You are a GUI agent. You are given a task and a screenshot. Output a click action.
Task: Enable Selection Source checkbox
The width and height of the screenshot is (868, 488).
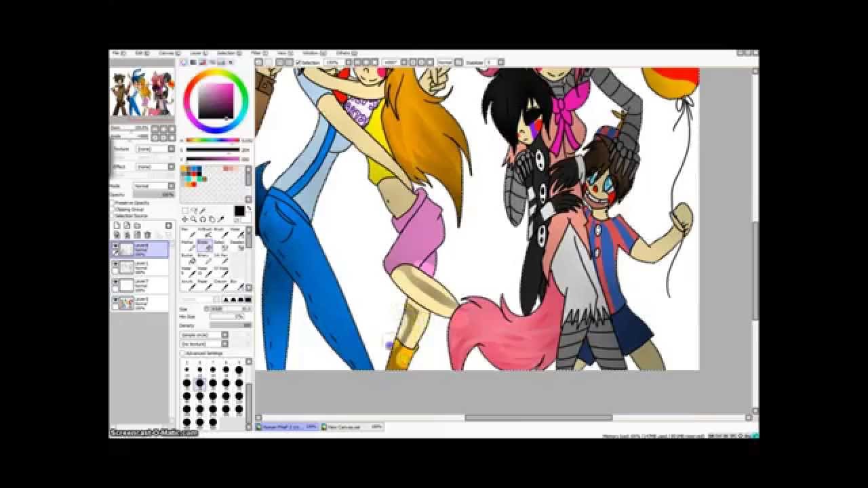(x=112, y=216)
